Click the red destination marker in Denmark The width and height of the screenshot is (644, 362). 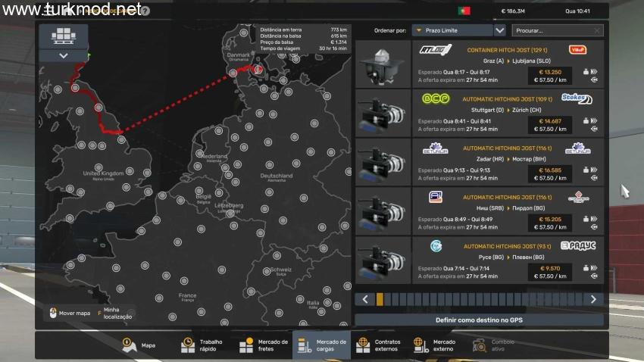[x=258, y=69]
